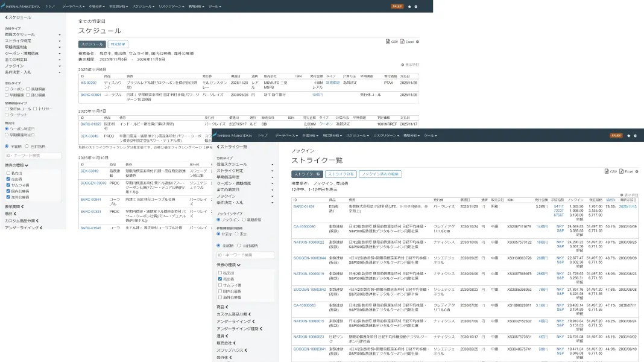
Task: Click the orange SALES badge in Strike list window
Action: pyautogui.click(x=616, y=136)
